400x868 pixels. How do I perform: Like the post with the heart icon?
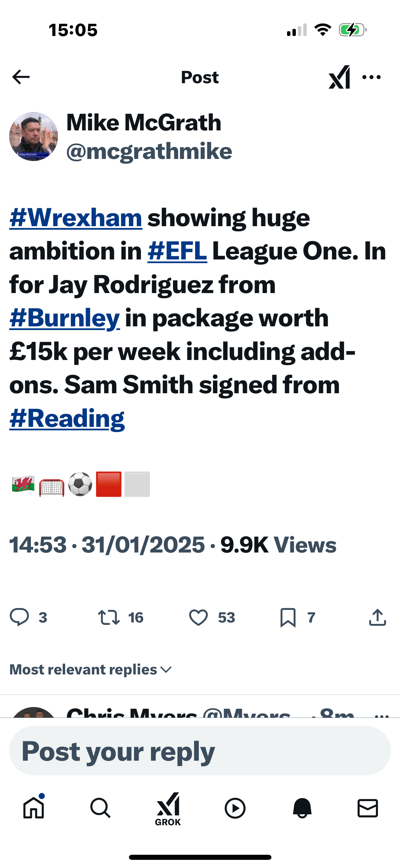click(198, 617)
